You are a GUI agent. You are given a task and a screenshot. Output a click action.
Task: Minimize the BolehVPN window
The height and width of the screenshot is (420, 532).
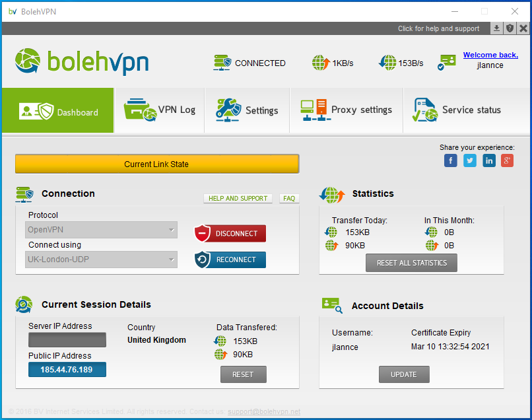(x=455, y=11)
